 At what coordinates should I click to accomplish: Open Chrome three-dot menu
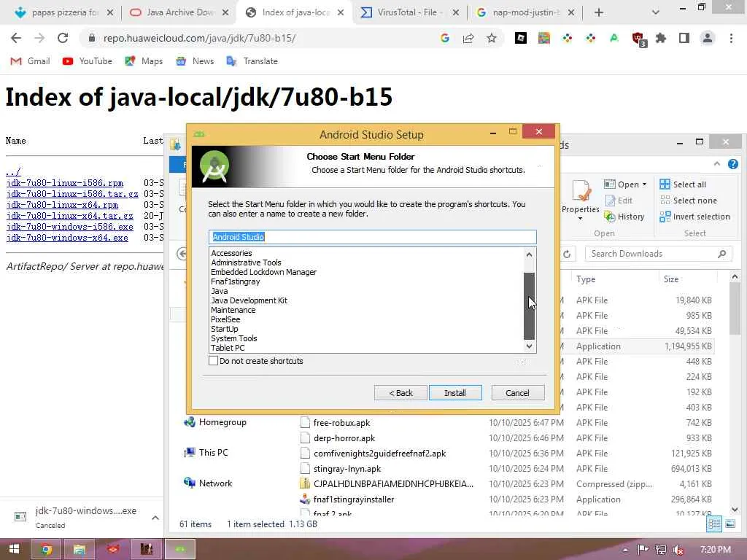tap(731, 38)
